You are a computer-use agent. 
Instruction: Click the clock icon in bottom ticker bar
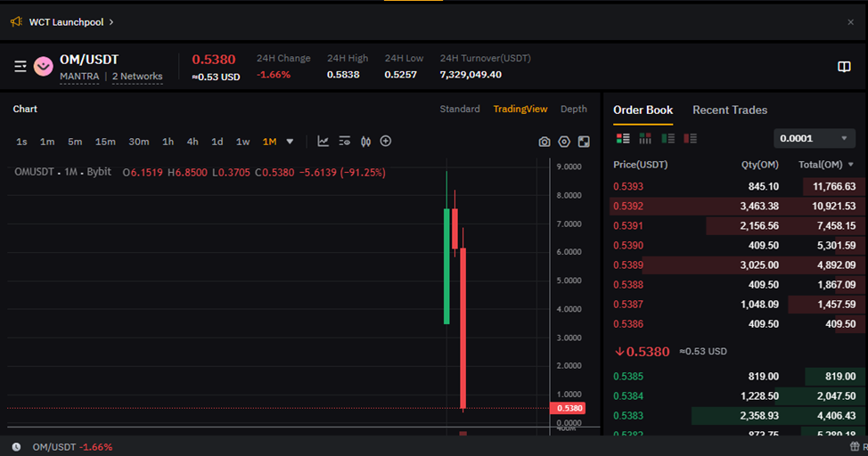pyautogui.click(x=16, y=447)
